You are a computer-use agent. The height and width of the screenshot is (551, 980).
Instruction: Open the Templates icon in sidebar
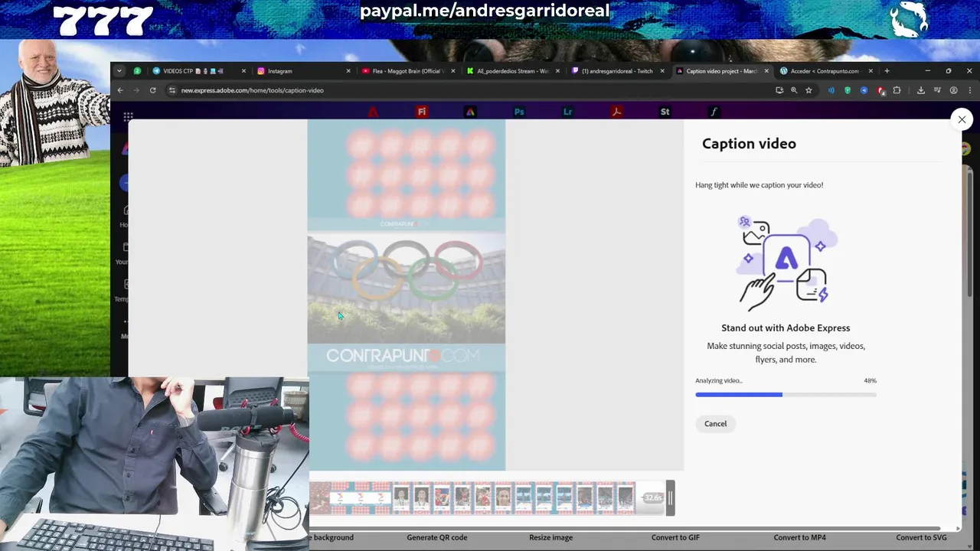(125, 285)
